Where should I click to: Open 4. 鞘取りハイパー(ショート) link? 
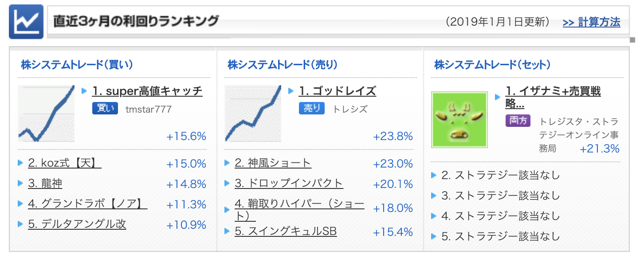pyautogui.click(x=299, y=210)
